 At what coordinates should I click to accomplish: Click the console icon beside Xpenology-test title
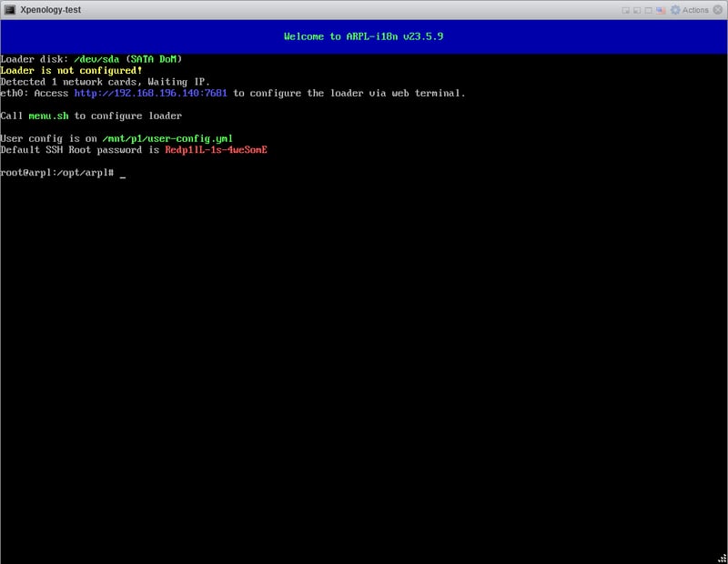coord(9,10)
